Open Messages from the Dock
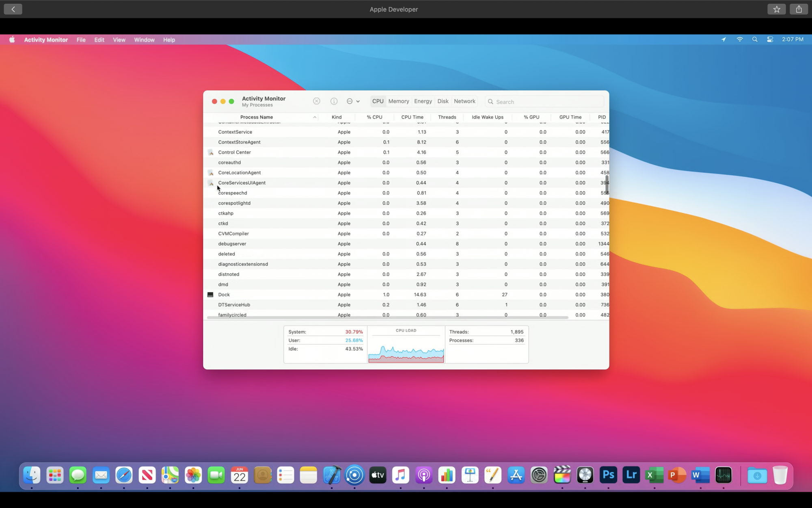Image resolution: width=812 pixels, height=508 pixels. (78, 475)
